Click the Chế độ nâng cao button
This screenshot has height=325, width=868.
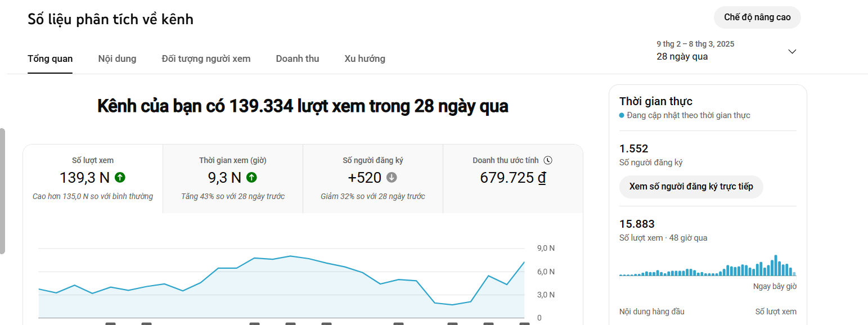coord(757,17)
